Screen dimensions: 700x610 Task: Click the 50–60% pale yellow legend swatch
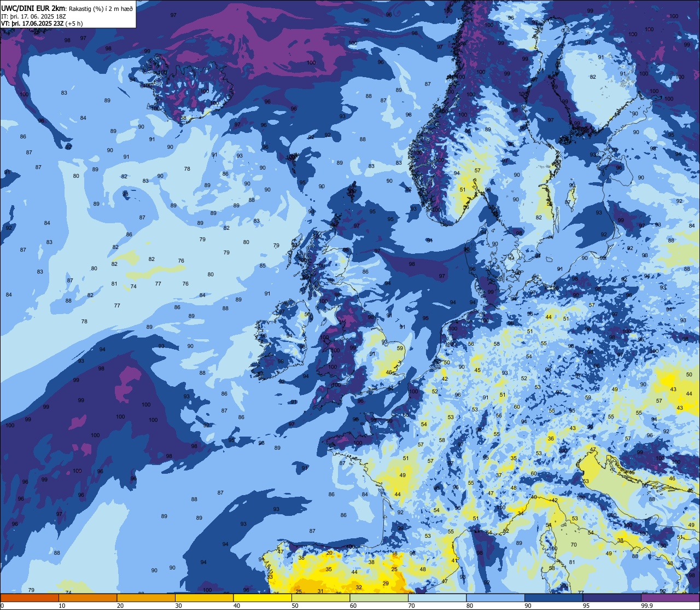(x=320, y=598)
